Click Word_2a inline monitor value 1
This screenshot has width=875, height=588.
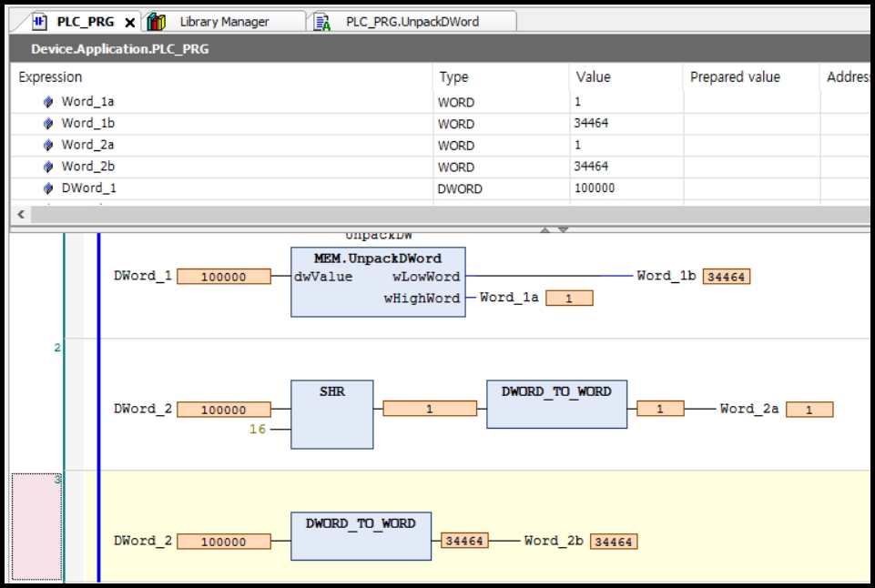[809, 410]
